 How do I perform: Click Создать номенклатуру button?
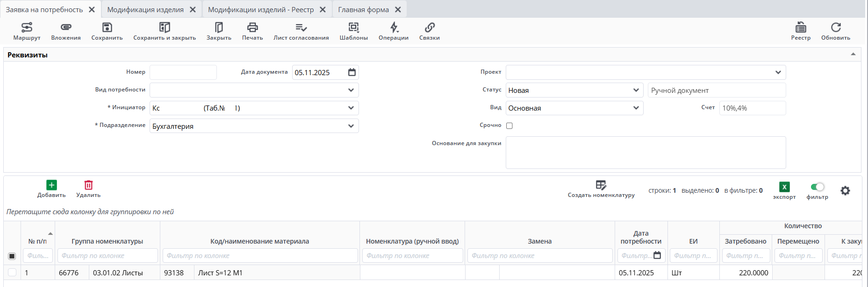(x=601, y=189)
